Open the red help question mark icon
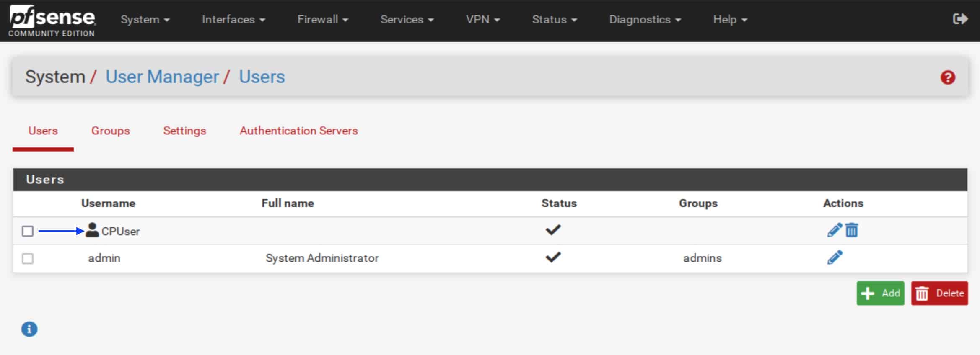The width and height of the screenshot is (980, 355). pos(948,77)
